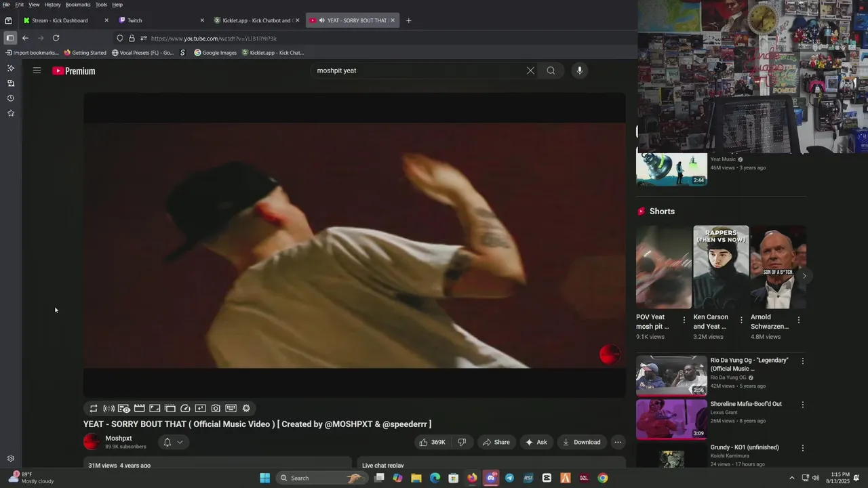
Task: Open options for the POV Yeat mosh pit short
Action: click(x=684, y=320)
